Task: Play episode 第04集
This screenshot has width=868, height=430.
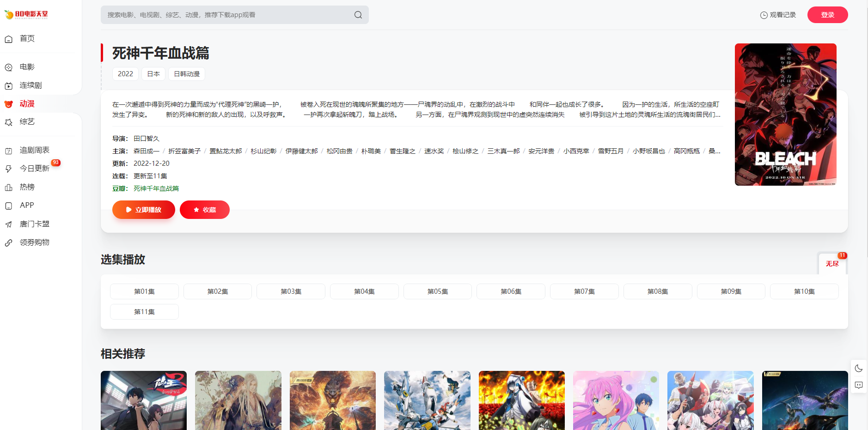Action: pyautogui.click(x=364, y=291)
